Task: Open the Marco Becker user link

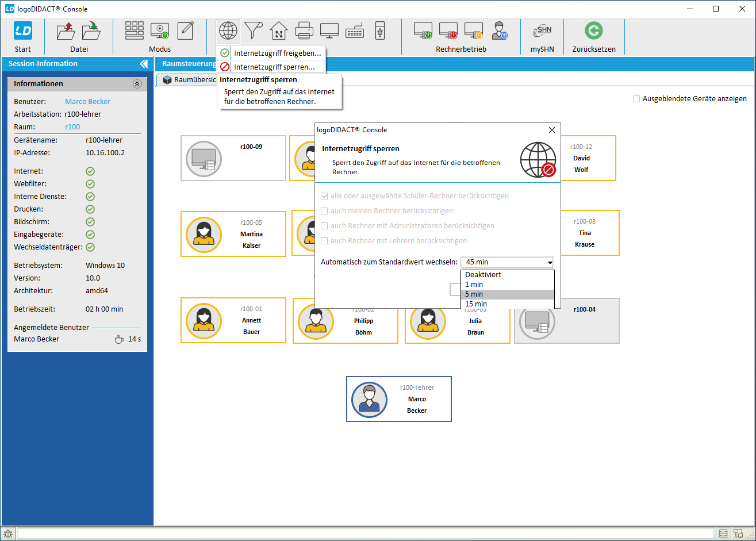Action: (x=87, y=102)
